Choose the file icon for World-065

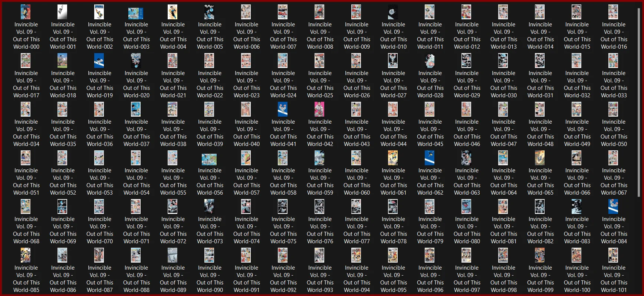coord(540,158)
